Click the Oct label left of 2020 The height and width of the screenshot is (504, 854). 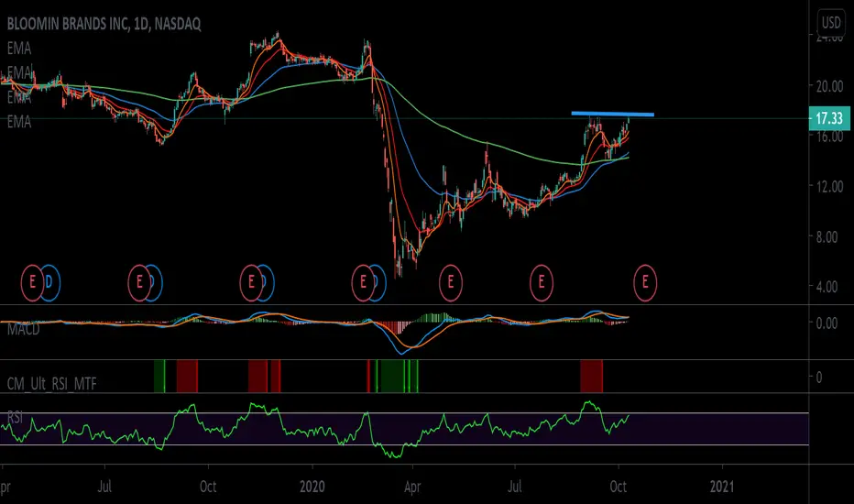click(x=208, y=486)
